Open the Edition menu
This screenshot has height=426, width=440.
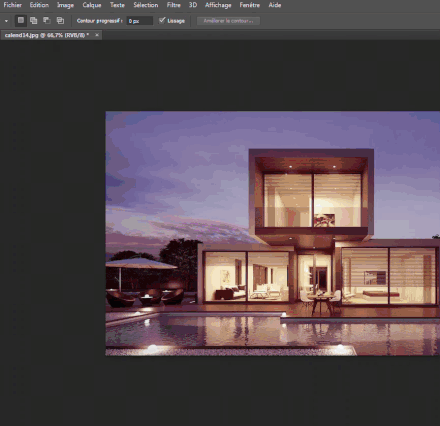pos(39,5)
